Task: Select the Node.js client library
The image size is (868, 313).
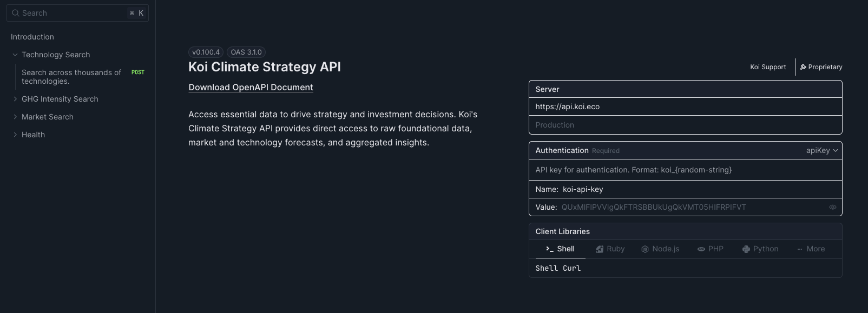Action: click(660, 249)
